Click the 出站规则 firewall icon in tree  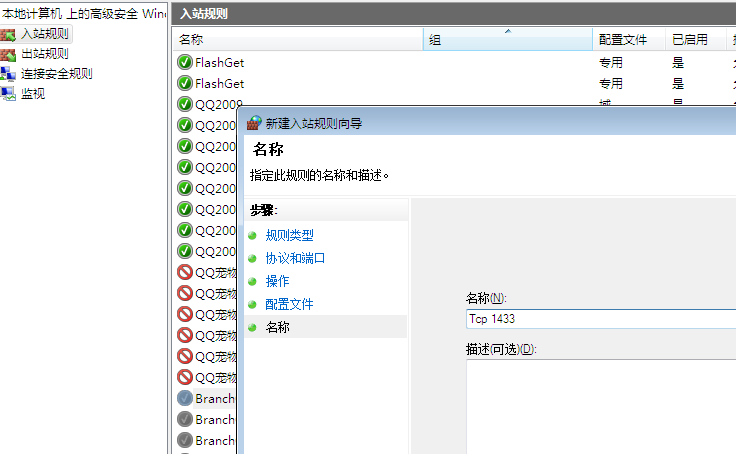8,55
